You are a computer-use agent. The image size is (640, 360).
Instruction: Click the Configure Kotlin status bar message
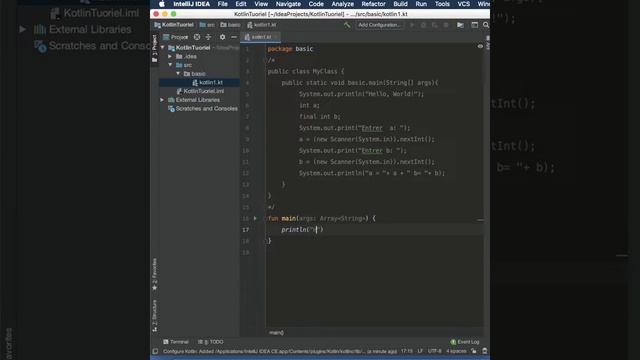279,351
